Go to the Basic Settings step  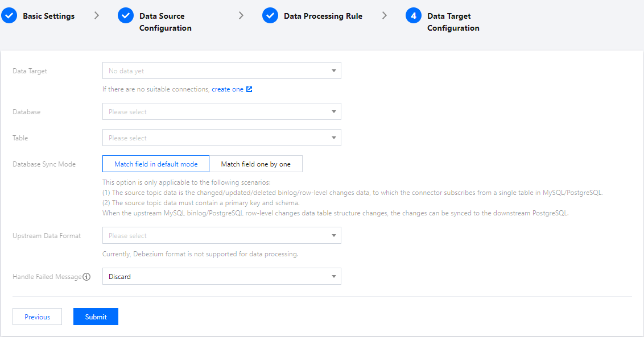48,16
